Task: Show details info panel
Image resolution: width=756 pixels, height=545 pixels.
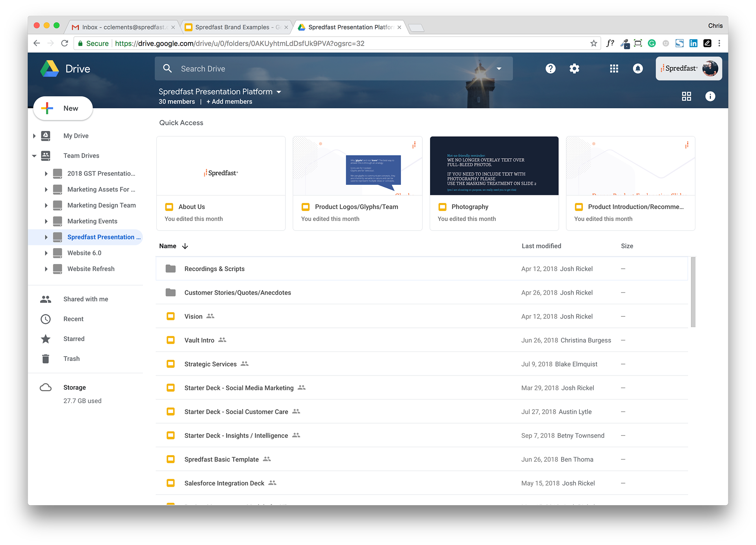Action: point(710,97)
